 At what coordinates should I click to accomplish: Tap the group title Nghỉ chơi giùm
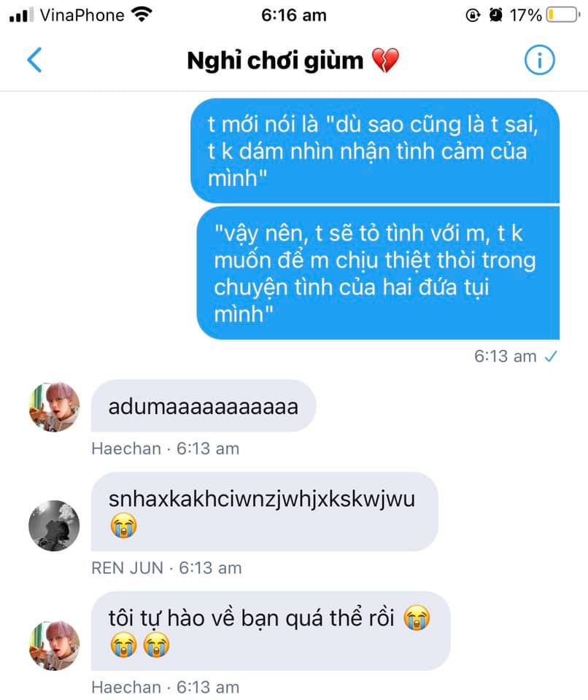[275, 61]
